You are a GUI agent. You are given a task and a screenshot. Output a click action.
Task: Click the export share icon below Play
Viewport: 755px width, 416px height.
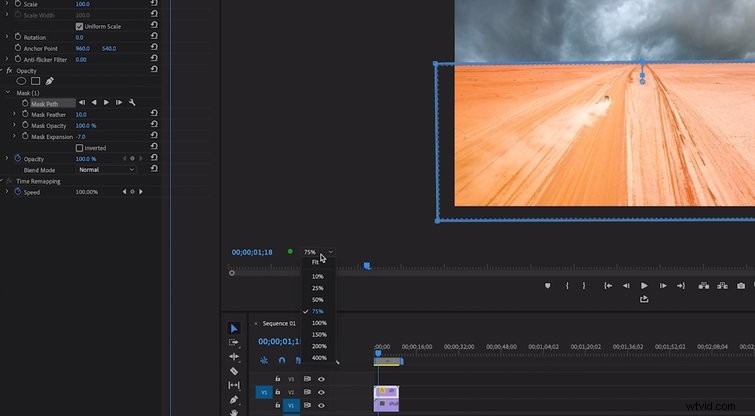[644, 299]
